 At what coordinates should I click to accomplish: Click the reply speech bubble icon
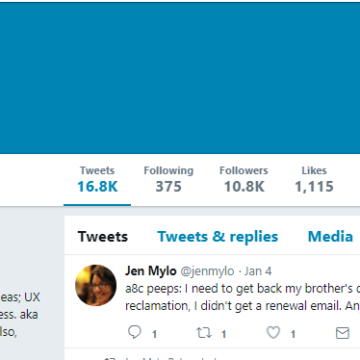pyautogui.click(x=135, y=332)
